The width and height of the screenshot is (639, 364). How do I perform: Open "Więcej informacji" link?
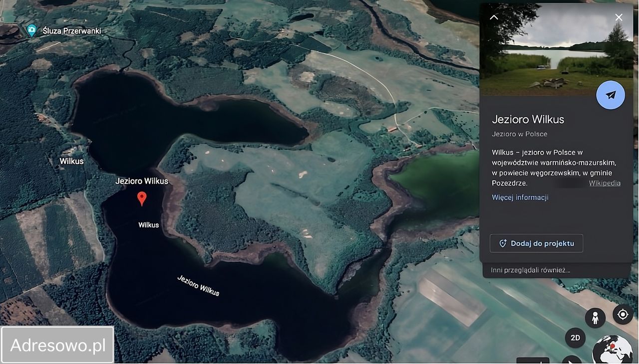tap(520, 197)
